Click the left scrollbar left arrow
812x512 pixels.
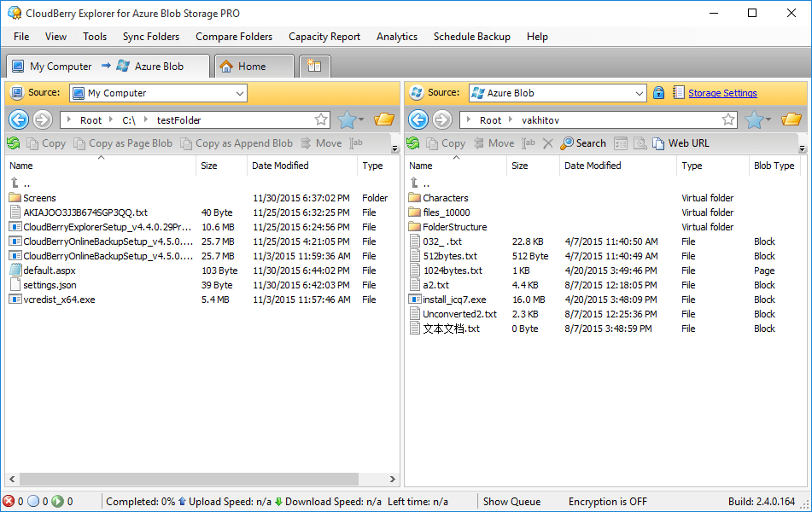coord(12,480)
